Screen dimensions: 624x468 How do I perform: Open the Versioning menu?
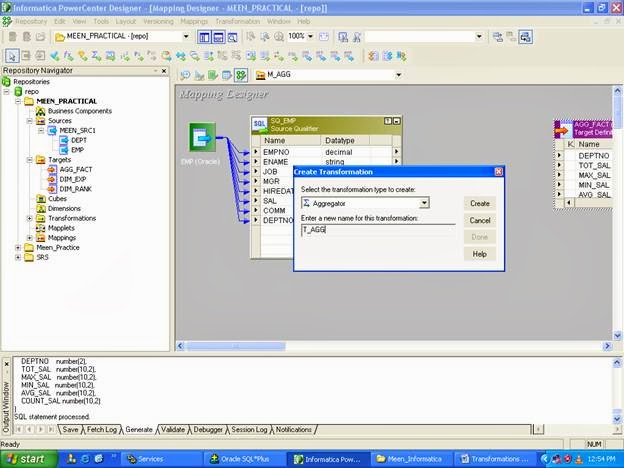(158, 21)
